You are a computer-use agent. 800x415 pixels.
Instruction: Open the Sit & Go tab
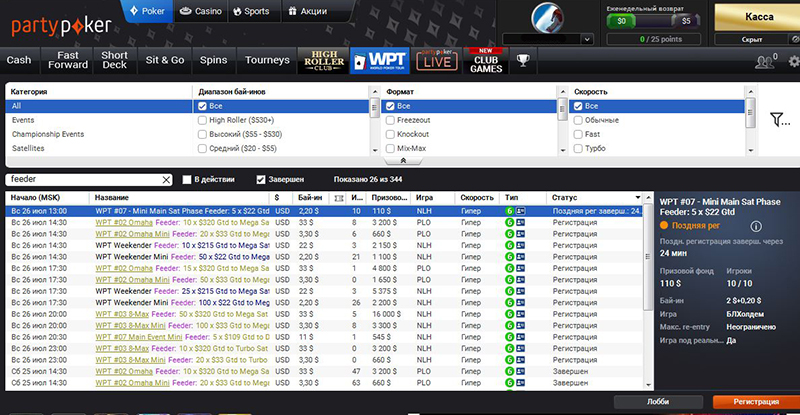[164, 60]
